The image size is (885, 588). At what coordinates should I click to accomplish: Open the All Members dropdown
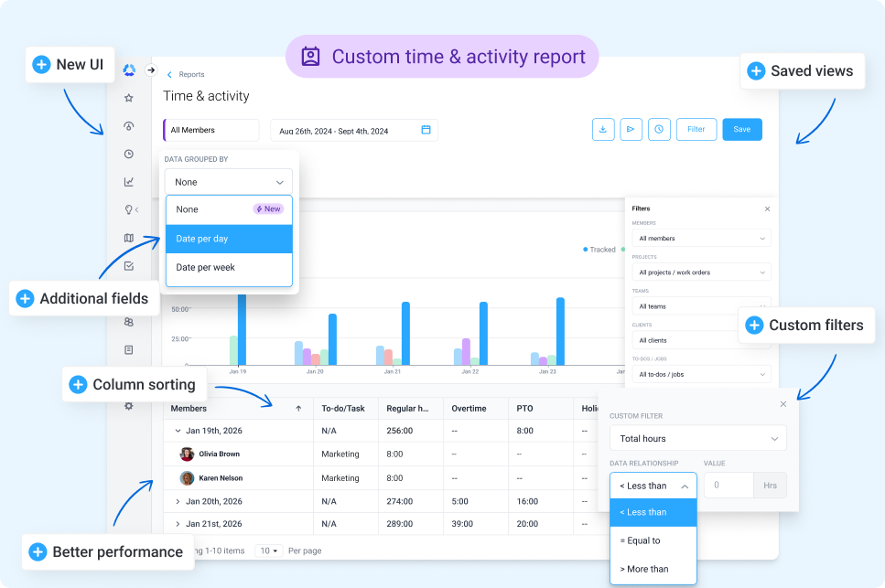[210, 129]
